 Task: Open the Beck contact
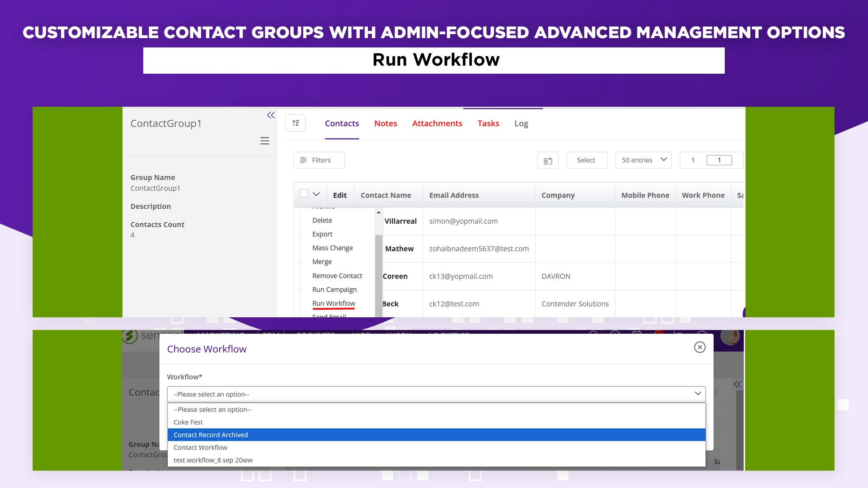390,304
